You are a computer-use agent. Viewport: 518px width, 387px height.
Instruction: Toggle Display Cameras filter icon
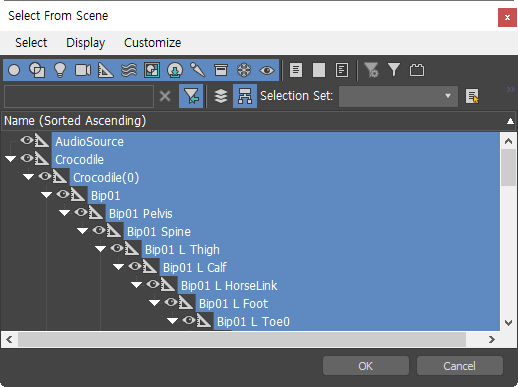point(83,70)
